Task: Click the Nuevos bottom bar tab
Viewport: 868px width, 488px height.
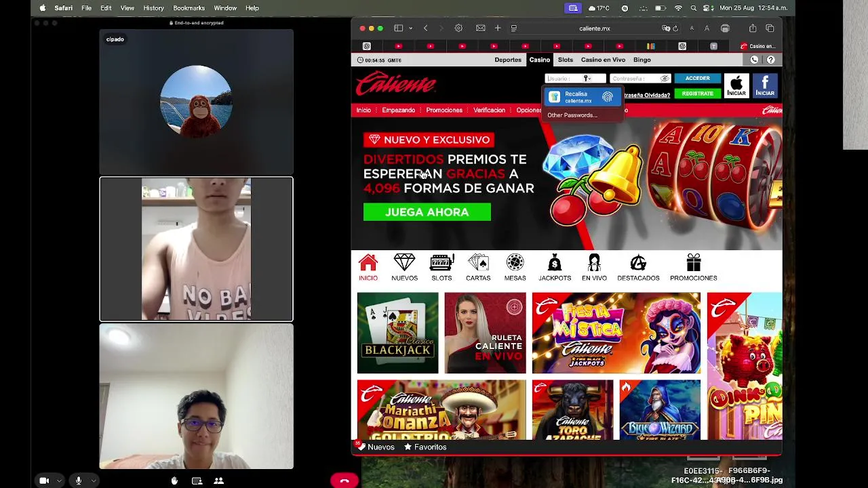Action: (376, 447)
